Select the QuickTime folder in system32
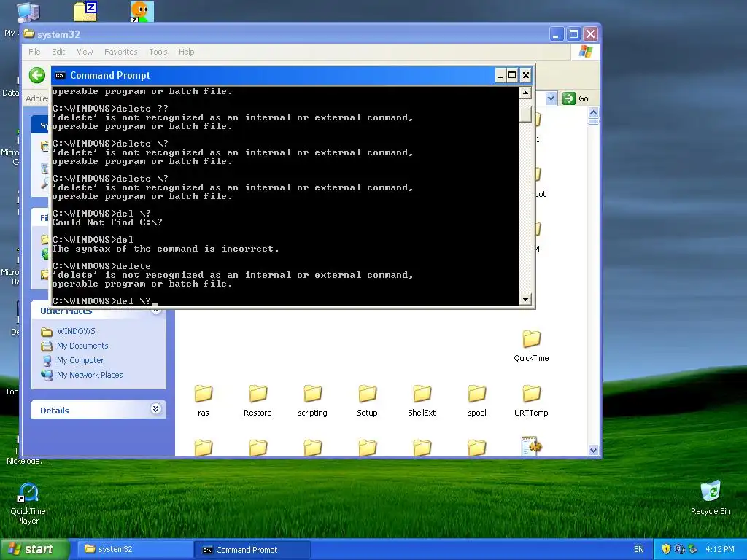747x560 pixels. tap(531, 346)
